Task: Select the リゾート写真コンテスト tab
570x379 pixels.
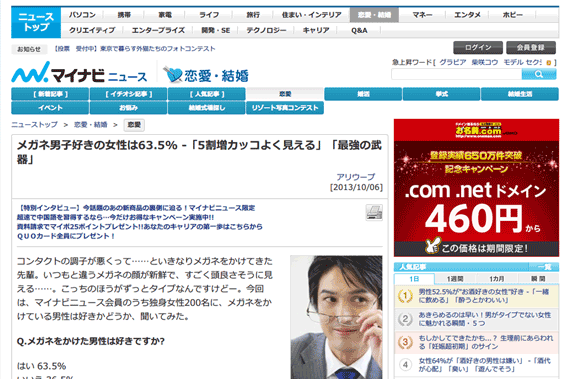Action: [x=285, y=108]
